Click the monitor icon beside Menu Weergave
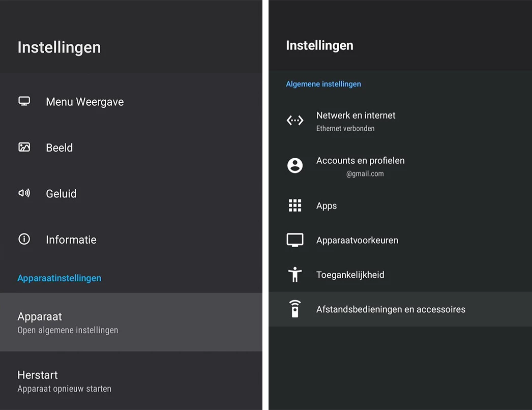This screenshot has height=410, width=532. [24, 101]
